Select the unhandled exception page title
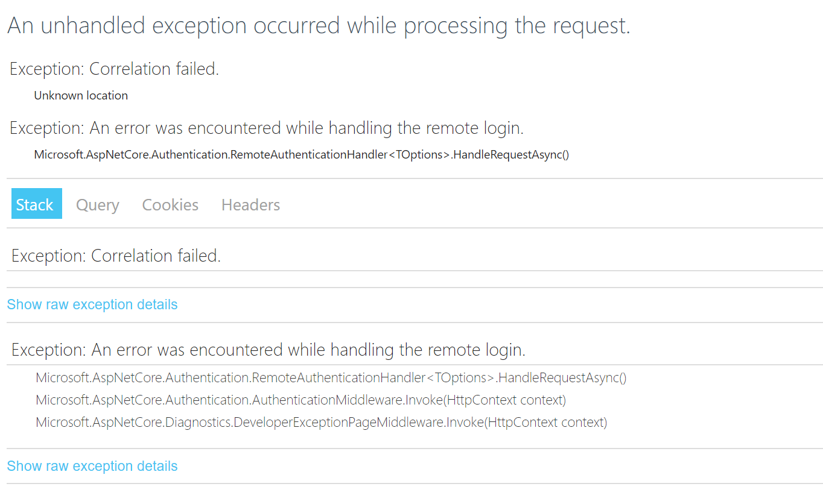Image resolution: width=823 pixels, height=504 pixels. coord(318,25)
